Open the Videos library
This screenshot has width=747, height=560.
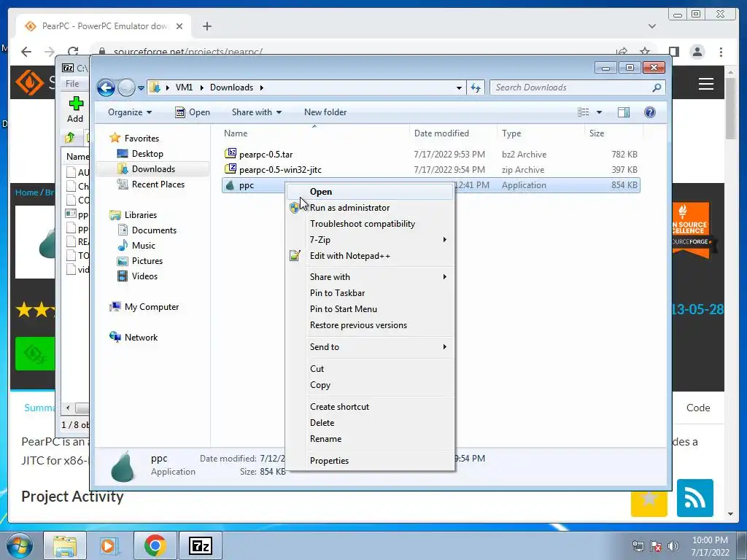[144, 276]
